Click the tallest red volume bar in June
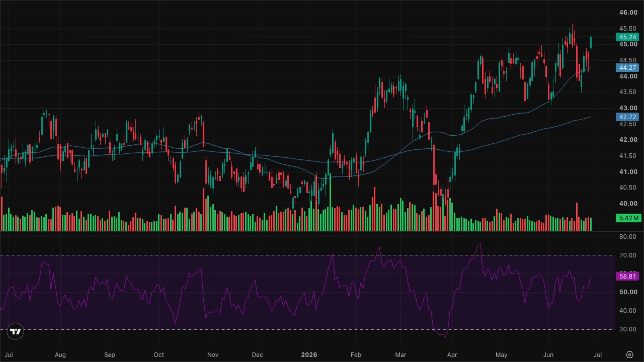 tap(577, 217)
